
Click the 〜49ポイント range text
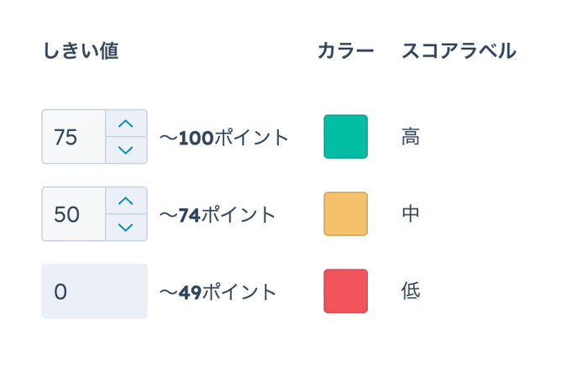(218, 291)
